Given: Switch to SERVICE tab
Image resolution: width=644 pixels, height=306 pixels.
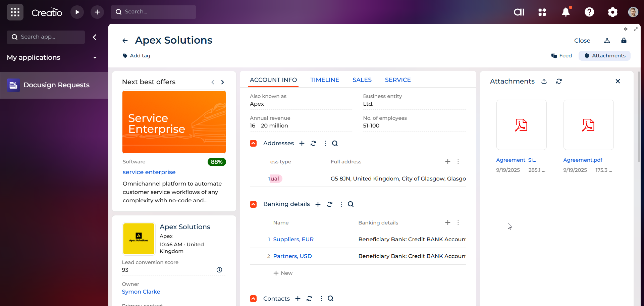Looking at the screenshot, I should [398, 80].
